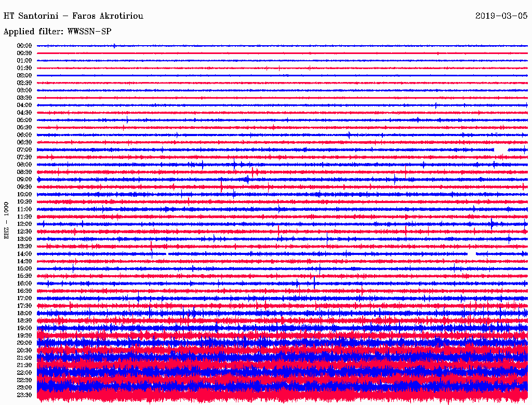This screenshot has width=532, height=405.
Task: Select the 02:00 time label
Action: (24, 76)
